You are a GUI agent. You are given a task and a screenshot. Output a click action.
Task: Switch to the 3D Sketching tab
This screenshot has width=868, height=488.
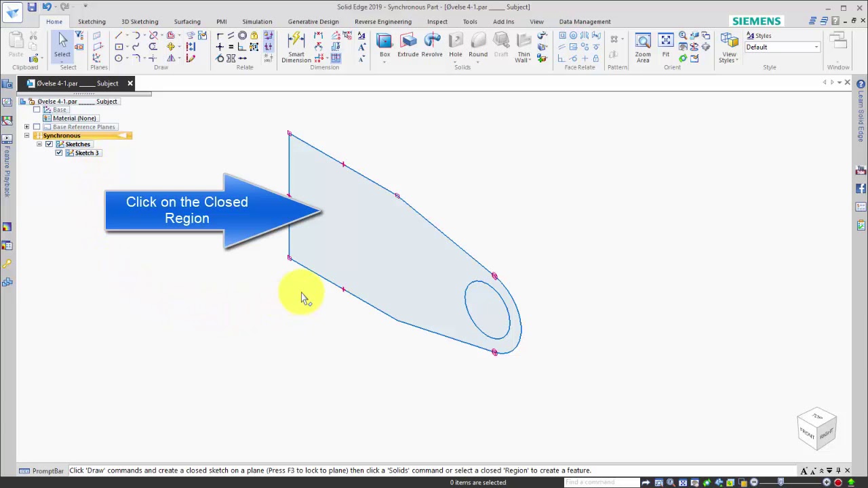click(140, 22)
